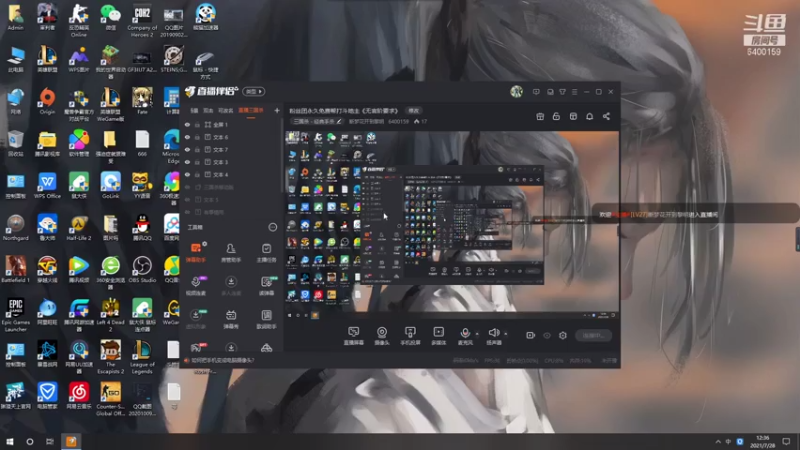Viewport: 800px width, 450px height.
Task: Toggle visibility eye for 文本 3 source
Action: 187,162
